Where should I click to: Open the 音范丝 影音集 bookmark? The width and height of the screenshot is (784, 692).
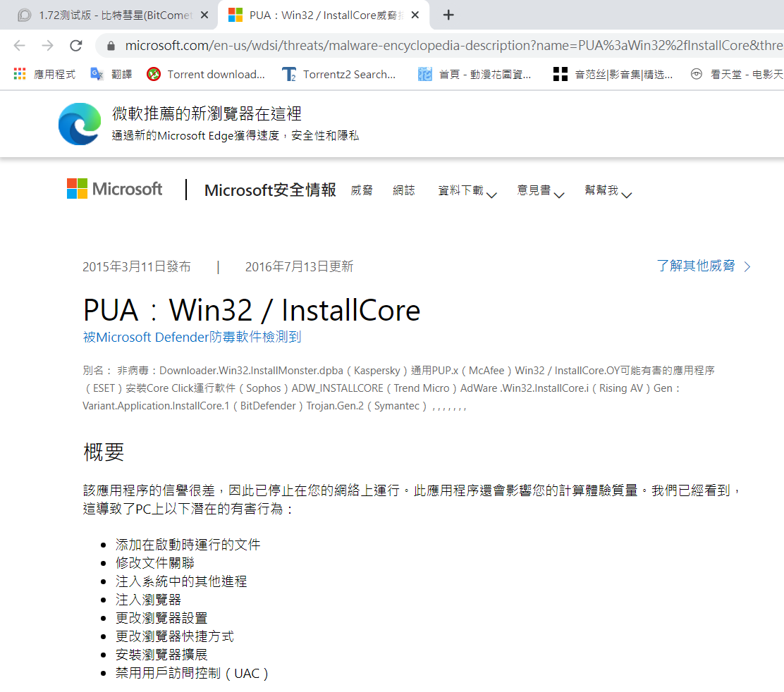pyautogui.click(x=613, y=75)
